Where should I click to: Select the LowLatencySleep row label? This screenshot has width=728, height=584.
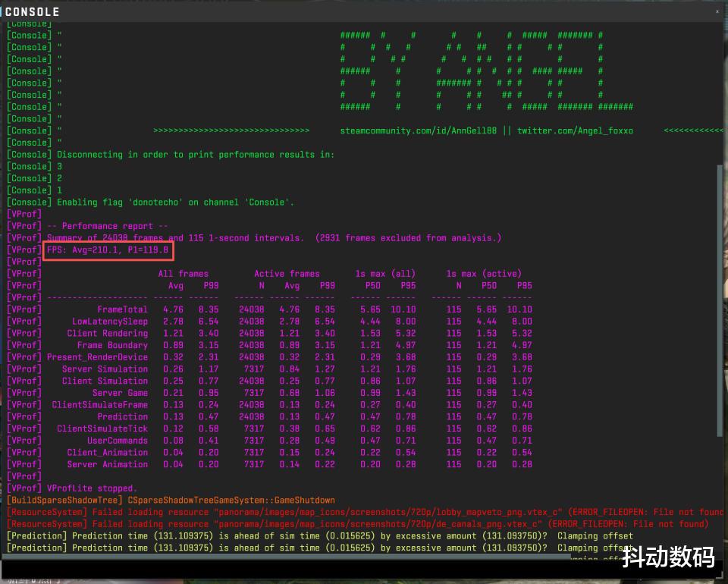(110, 322)
